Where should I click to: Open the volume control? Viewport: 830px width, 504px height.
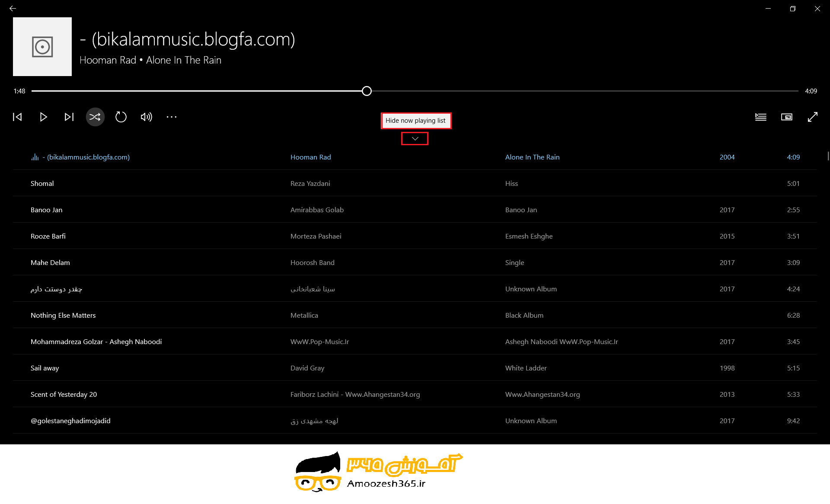click(x=147, y=117)
